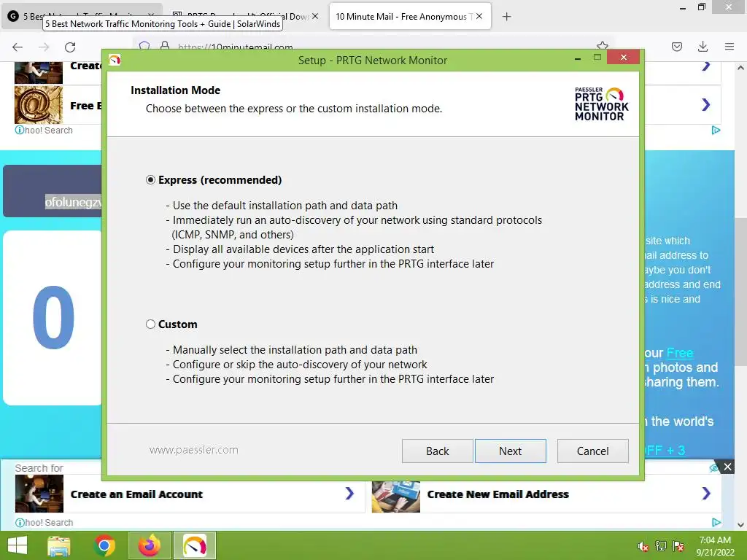Open a new browser tab
Screen dimensions: 747x560
(506, 17)
